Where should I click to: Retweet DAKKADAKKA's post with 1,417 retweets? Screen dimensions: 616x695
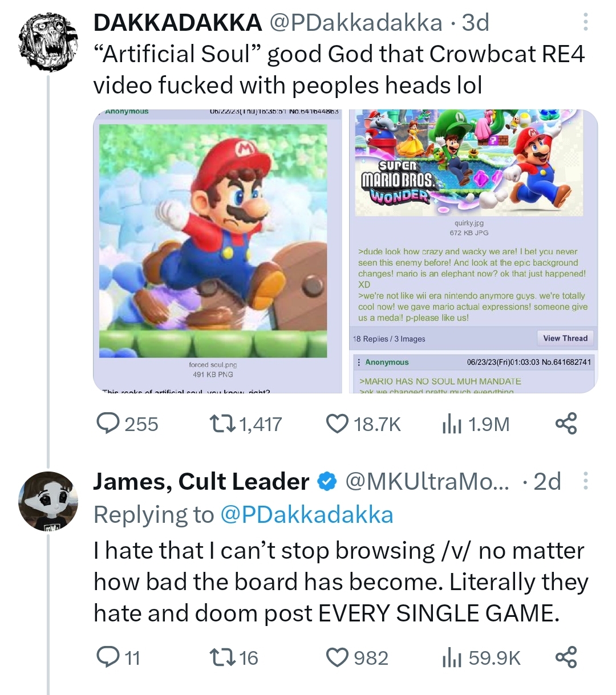coord(221,424)
